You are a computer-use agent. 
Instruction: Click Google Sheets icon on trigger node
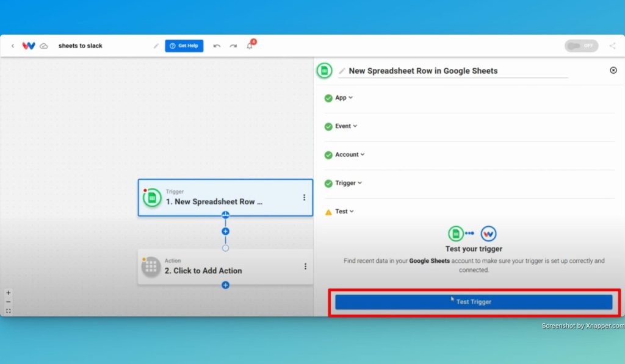tap(152, 198)
